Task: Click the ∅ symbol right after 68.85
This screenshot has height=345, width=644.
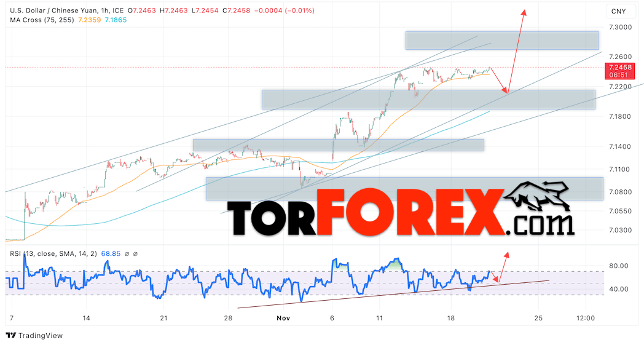Action: pyautogui.click(x=127, y=254)
